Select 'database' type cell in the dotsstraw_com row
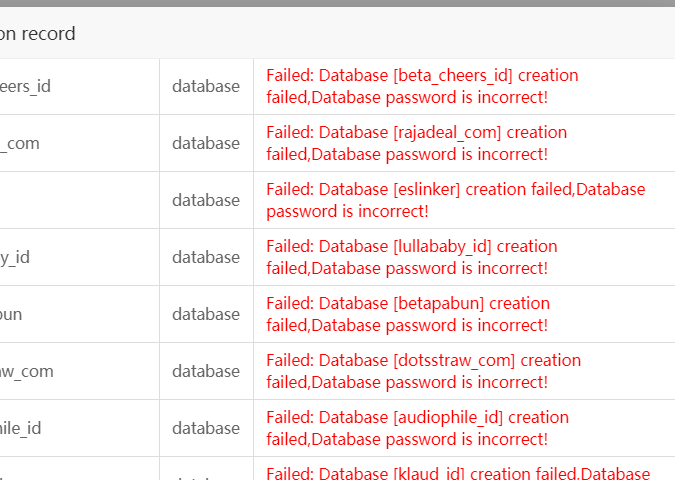The image size is (675, 480). (206, 371)
